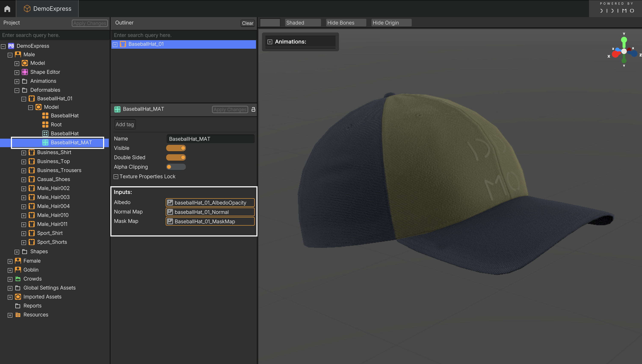Screen dimensions: 642x364
Task: Click the Resources camera icon
Action: pos(18,315)
